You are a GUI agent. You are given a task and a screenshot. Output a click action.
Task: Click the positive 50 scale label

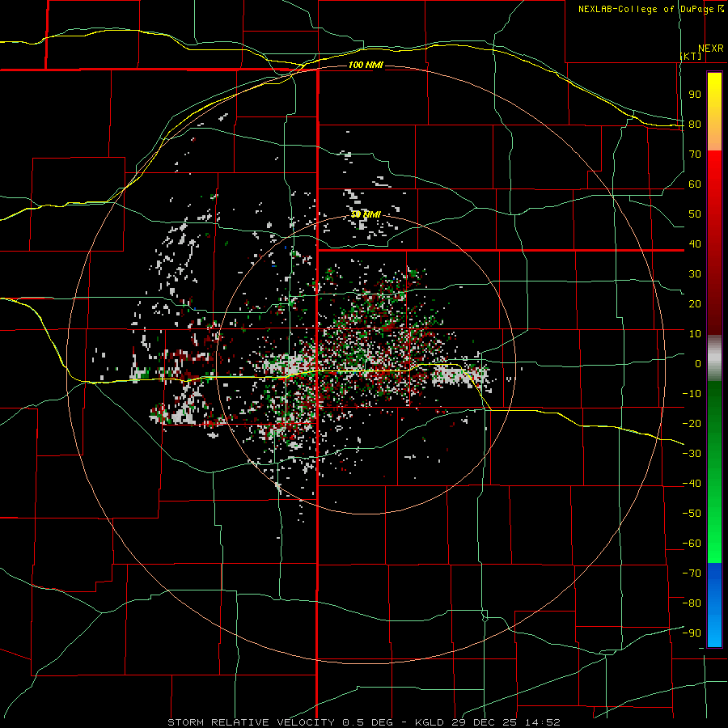(695, 214)
